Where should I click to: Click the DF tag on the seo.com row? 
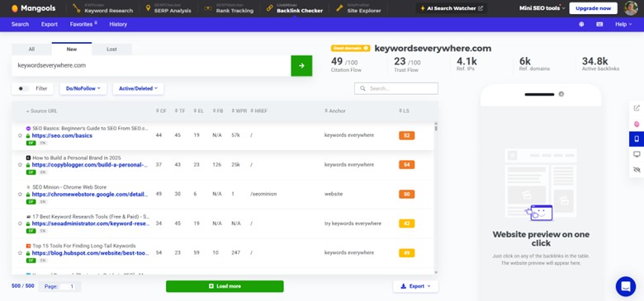pyautogui.click(x=31, y=143)
